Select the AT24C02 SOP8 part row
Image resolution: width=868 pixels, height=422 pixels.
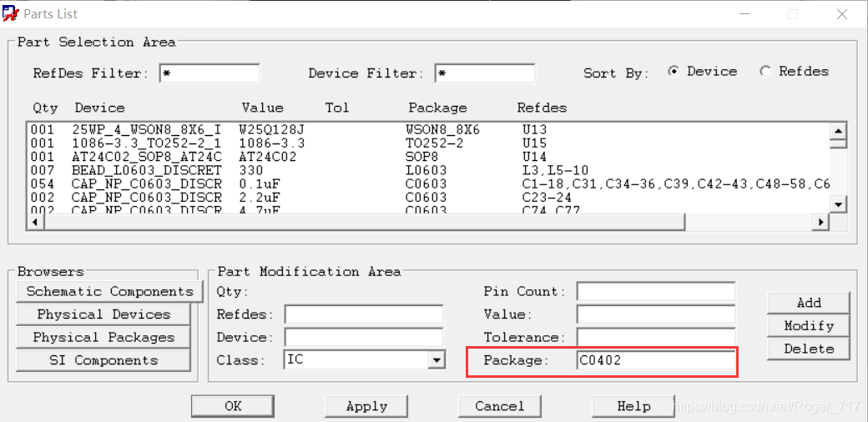(250, 157)
